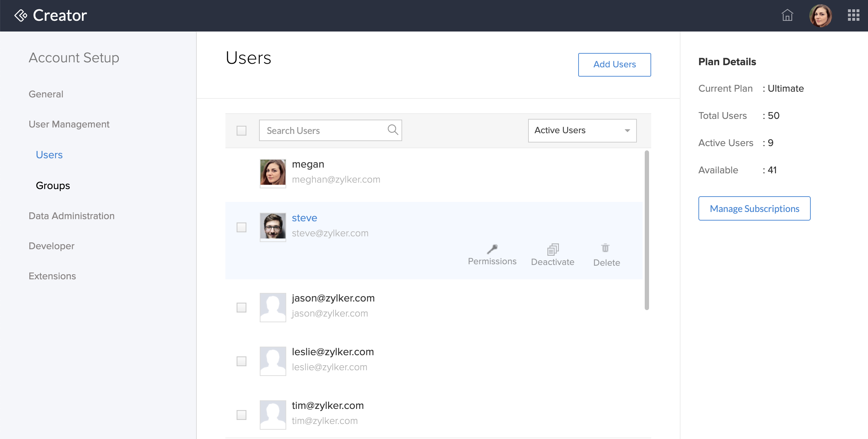Open Developer section
This screenshot has height=439, width=868.
52,246
